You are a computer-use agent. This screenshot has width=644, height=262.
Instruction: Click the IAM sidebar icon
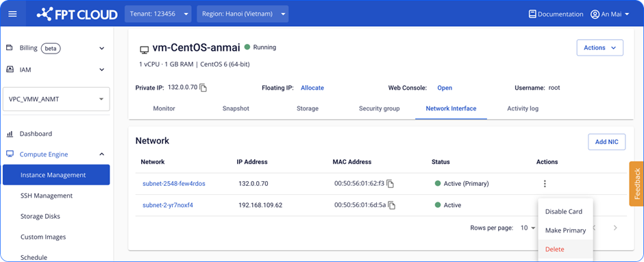[x=10, y=69]
